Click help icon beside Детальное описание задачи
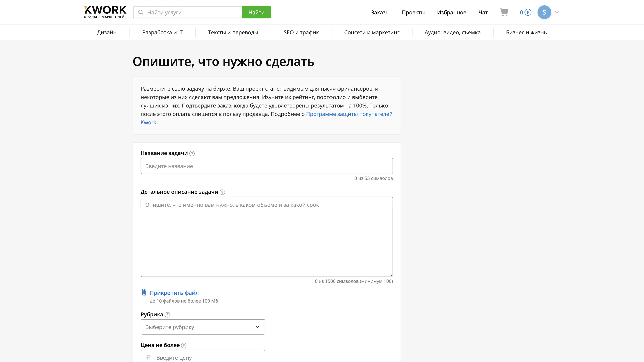Viewport: 644px width, 362px height. [x=222, y=192]
